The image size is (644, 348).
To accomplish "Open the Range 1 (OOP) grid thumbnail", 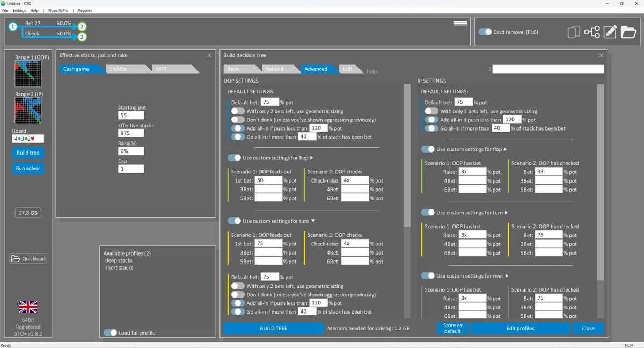I will point(28,74).
